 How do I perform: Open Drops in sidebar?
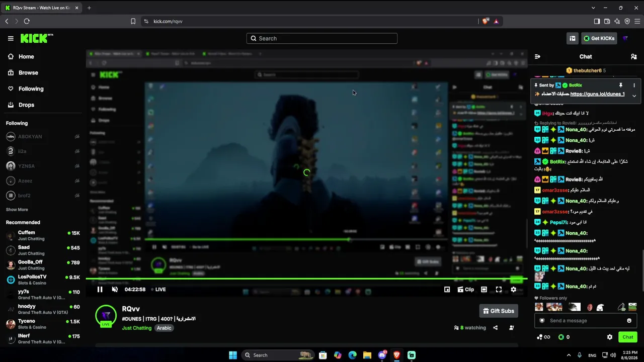[21, 105]
